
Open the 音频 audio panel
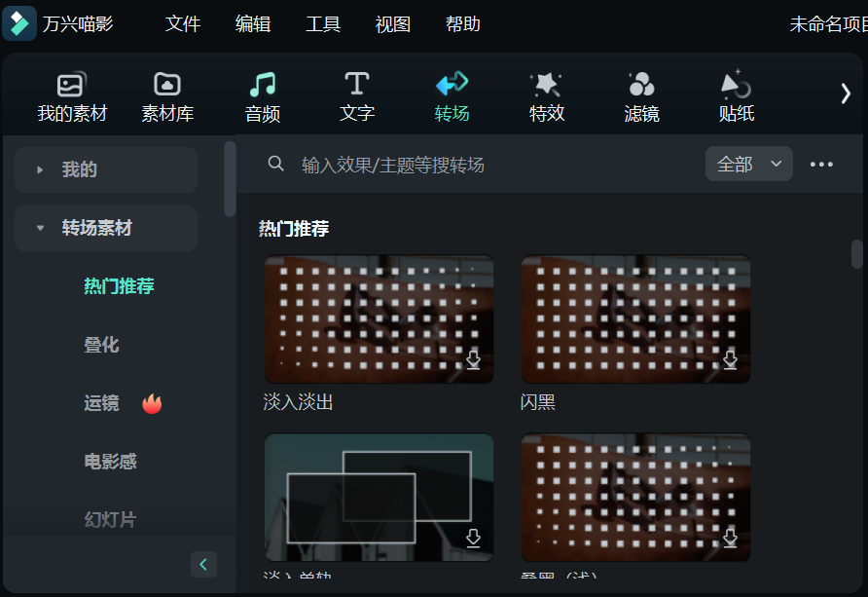(262, 94)
